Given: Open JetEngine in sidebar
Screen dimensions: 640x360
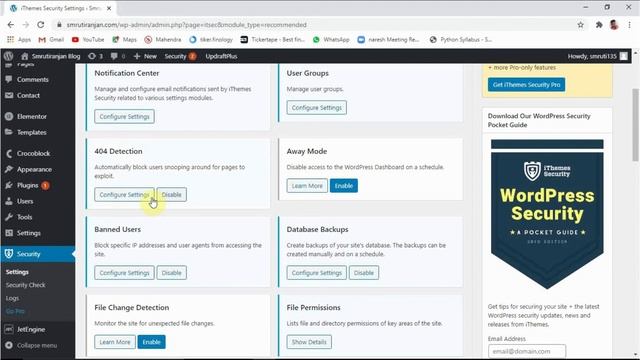Looking at the screenshot, I should click(x=31, y=329).
